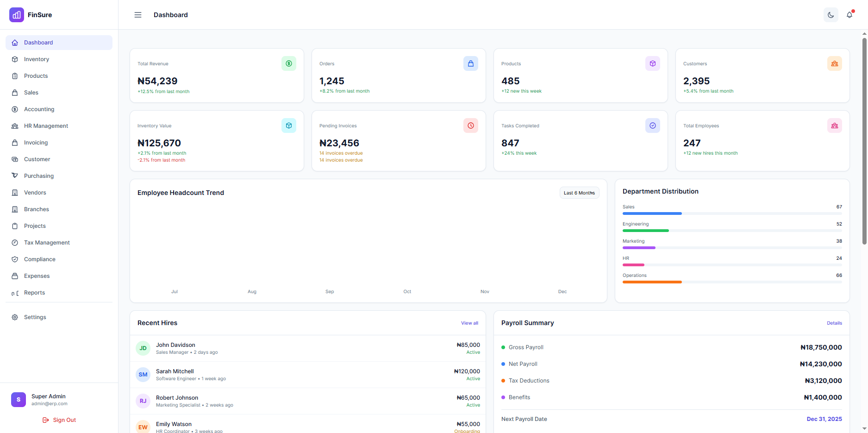Click the Total Revenue dollar icon
The image size is (868, 433).
coord(288,63)
